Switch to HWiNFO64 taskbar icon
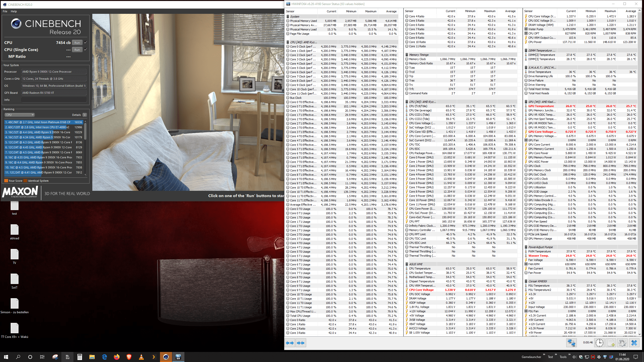The image size is (644, 362). (x=178, y=357)
